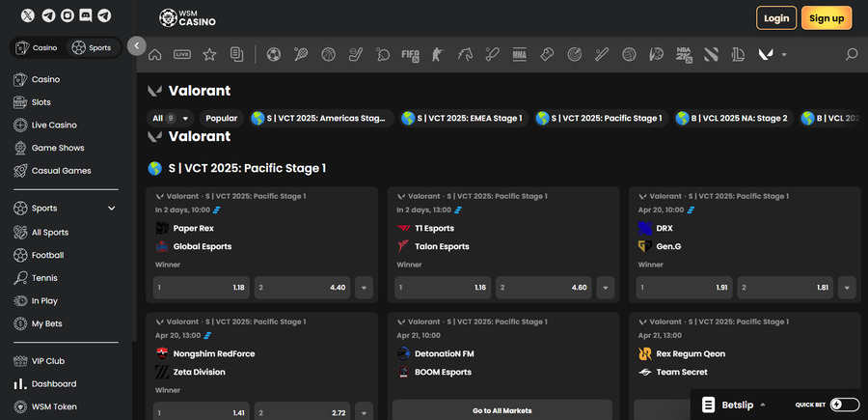Select the volleyball sport icon
The width and height of the screenshot is (868, 420).
coord(629,54)
